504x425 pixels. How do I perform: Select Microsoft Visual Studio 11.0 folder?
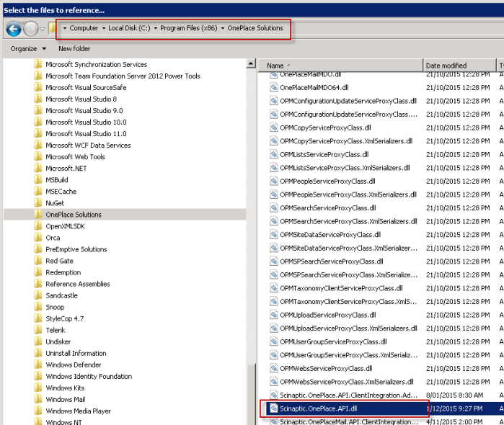tap(86, 134)
